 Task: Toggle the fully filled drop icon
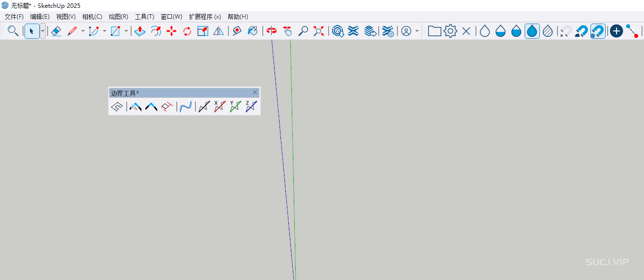point(532,31)
